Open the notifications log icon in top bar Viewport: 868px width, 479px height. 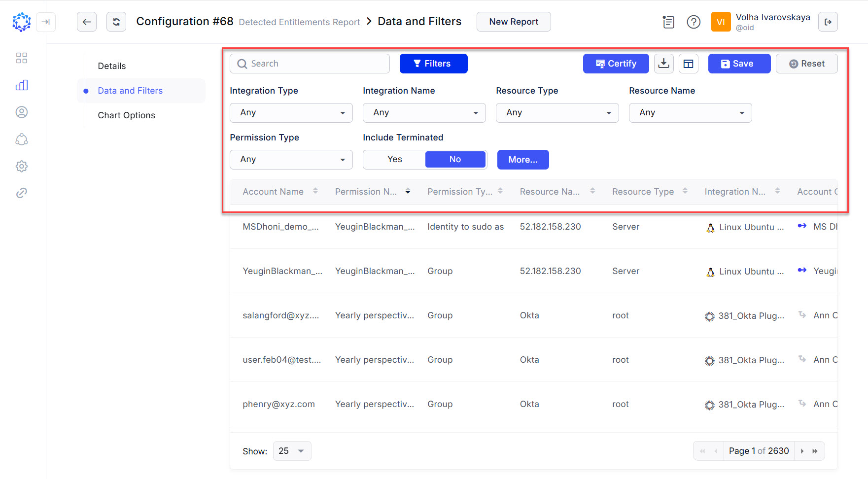pyautogui.click(x=668, y=22)
